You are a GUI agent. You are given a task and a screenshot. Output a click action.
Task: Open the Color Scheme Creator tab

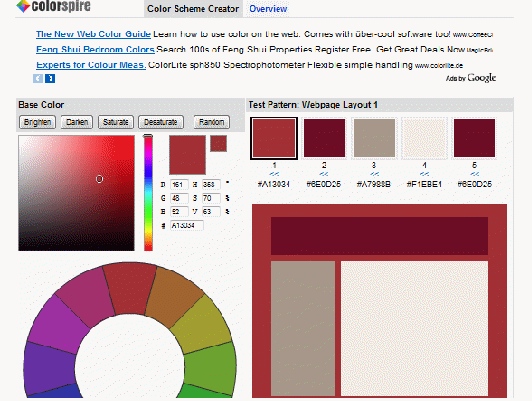tap(193, 8)
